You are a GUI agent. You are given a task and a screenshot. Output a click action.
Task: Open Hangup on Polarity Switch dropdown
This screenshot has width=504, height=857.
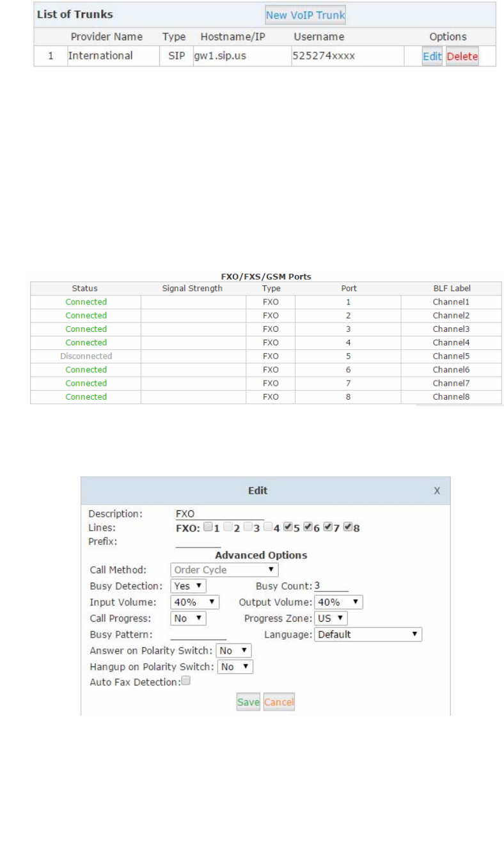pos(235,666)
